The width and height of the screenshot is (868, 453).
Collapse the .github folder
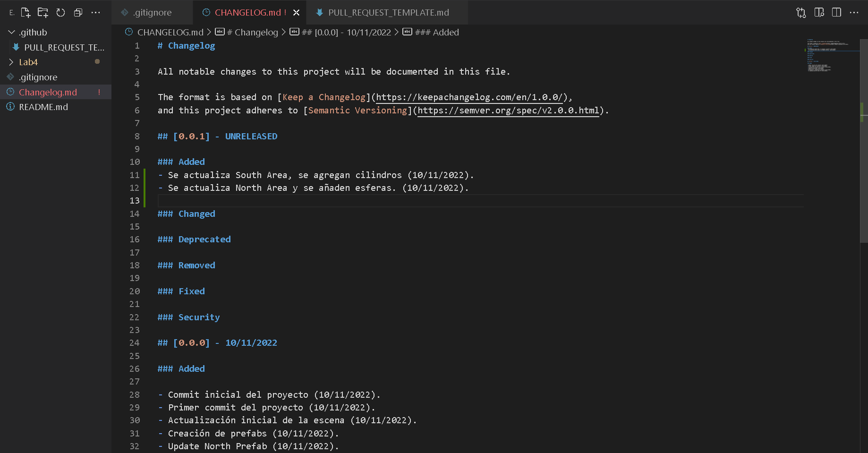click(x=12, y=32)
